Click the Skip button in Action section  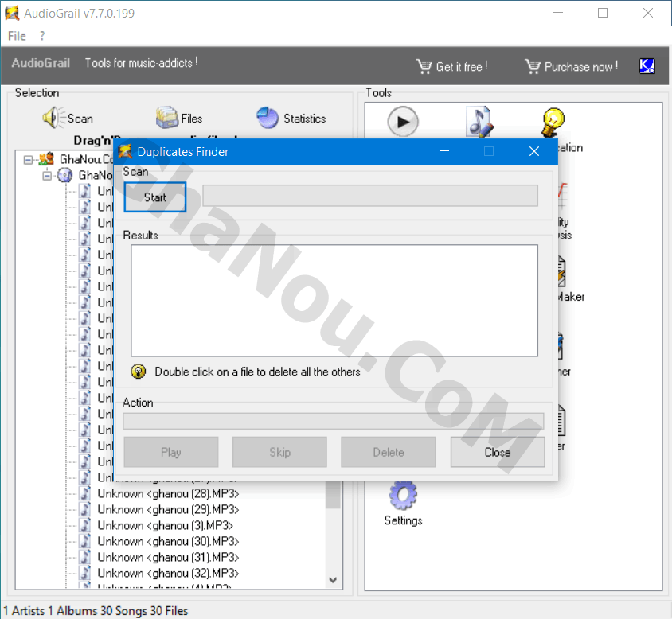click(279, 452)
